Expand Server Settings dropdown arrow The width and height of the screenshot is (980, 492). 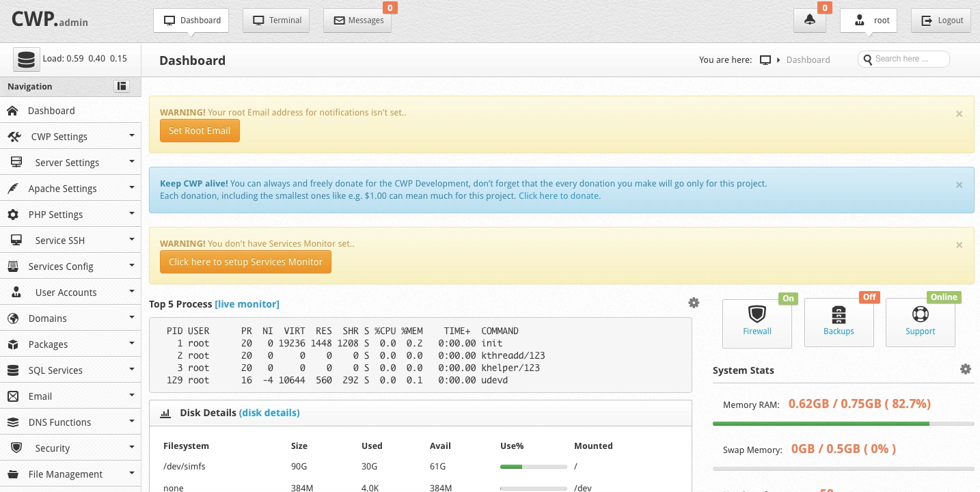tap(131, 161)
